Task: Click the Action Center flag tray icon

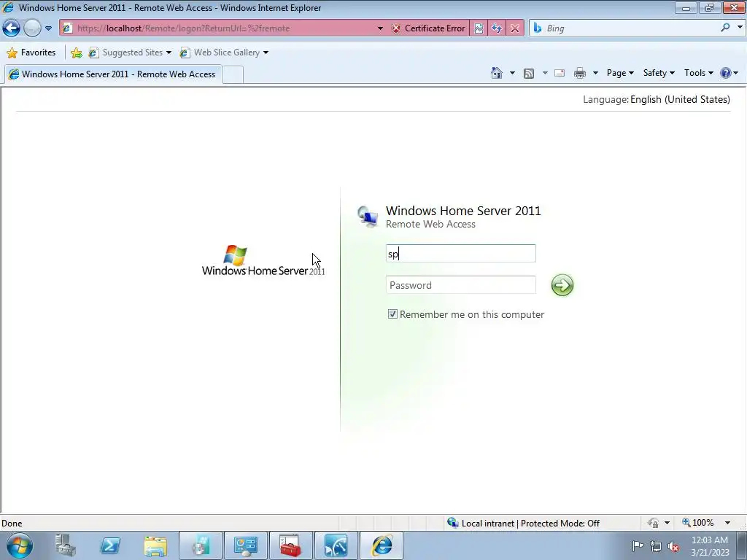Action: [x=638, y=545]
